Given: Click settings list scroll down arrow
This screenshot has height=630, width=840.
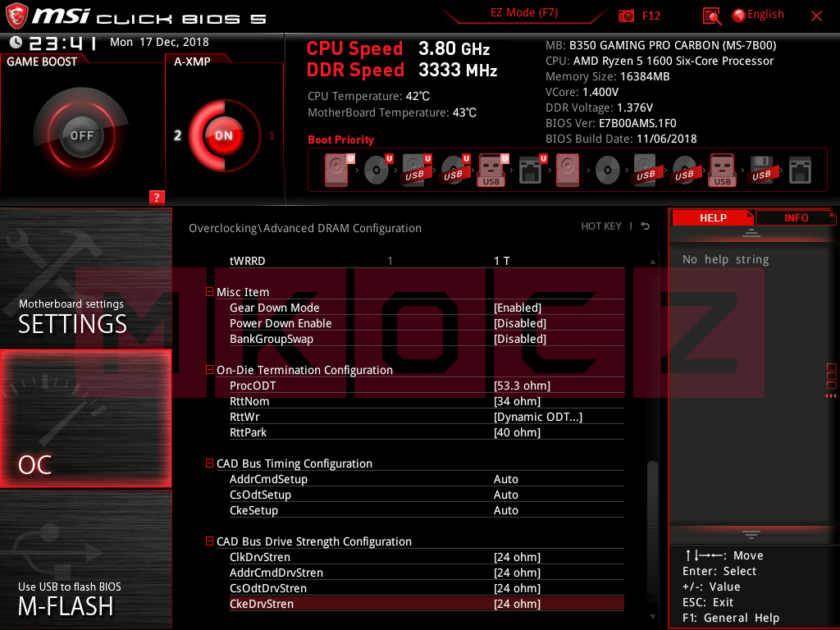Looking at the screenshot, I should coord(652,617).
